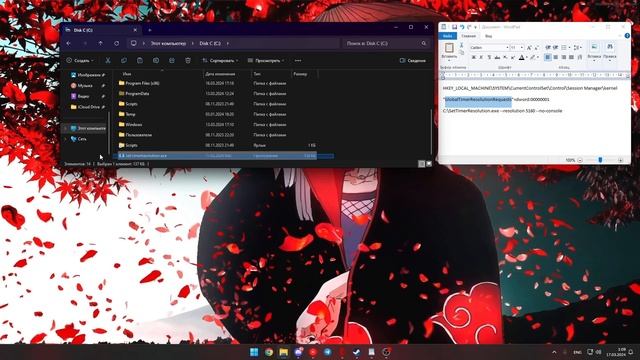640x360 pixels.
Task: Click Shrink font icon in WordPad
Action: point(536,48)
